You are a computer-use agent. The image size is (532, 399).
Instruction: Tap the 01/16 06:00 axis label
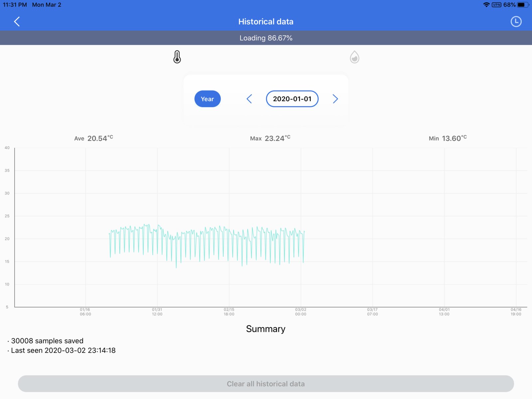click(x=85, y=312)
